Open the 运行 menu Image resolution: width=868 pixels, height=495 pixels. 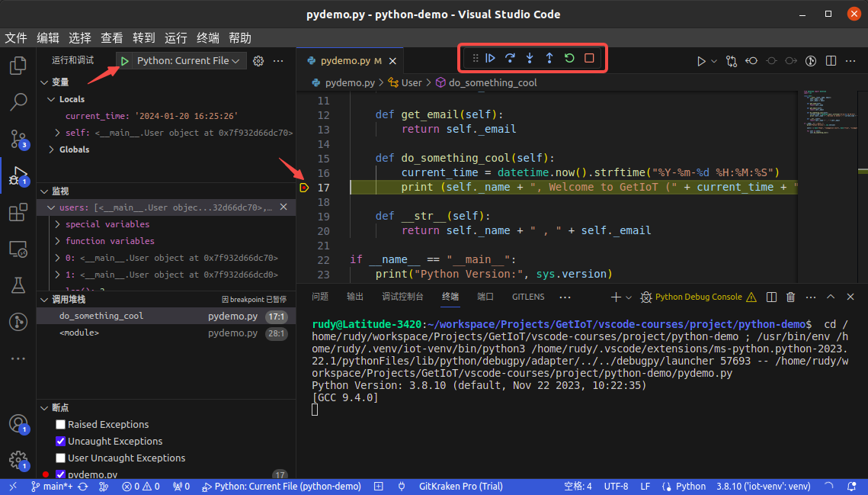point(175,37)
